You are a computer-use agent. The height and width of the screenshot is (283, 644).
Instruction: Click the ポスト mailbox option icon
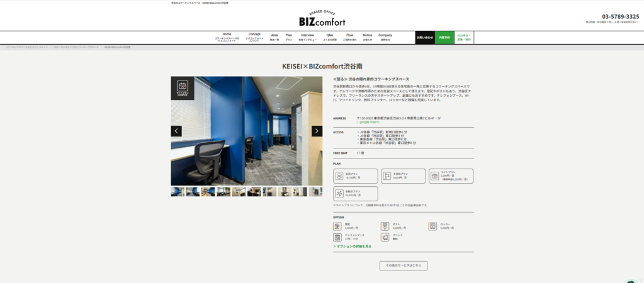pyautogui.click(x=385, y=226)
